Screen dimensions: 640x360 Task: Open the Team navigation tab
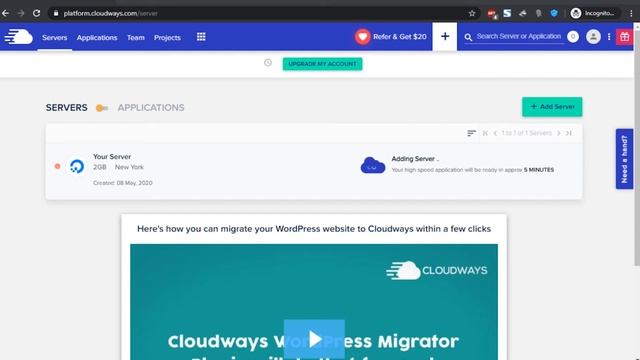click(136, 38)
